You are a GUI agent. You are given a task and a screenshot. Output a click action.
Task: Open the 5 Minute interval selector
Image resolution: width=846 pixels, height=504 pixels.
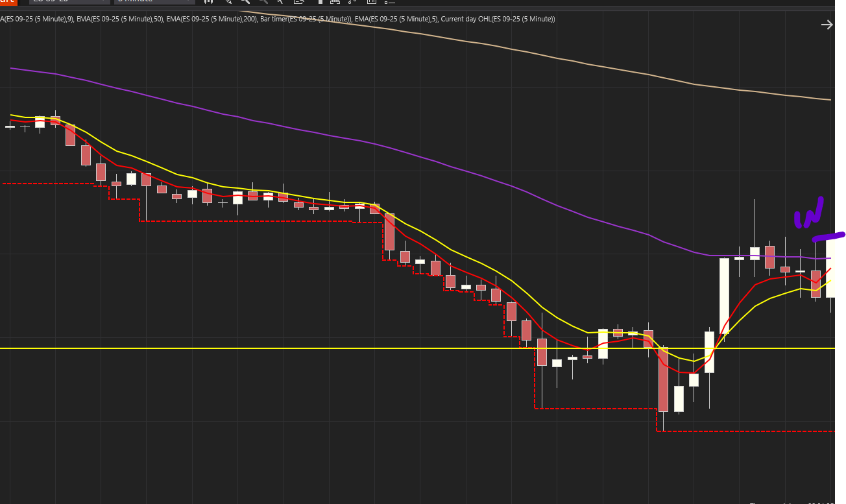[x=154, y=2]
